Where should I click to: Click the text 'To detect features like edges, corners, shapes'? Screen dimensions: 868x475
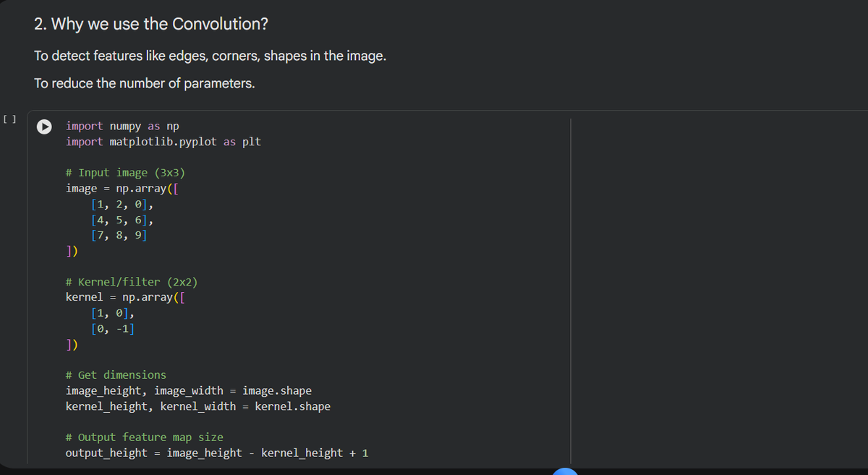point(171,56)
